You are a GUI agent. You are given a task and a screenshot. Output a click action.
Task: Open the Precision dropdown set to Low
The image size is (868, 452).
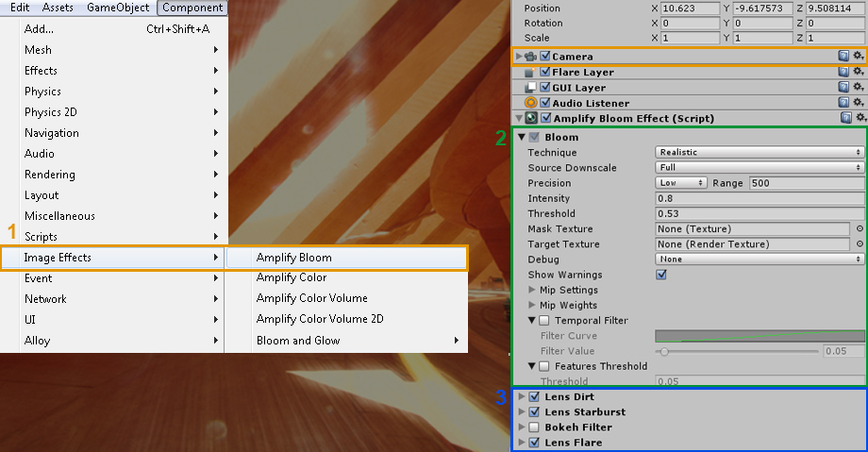click(x=680, y=183)
